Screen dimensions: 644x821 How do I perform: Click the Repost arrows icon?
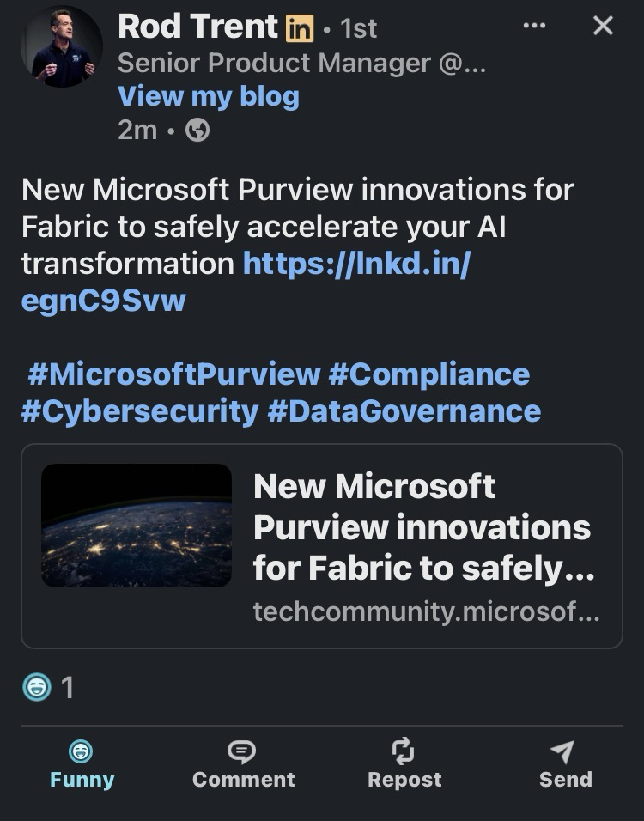point(404,752)
